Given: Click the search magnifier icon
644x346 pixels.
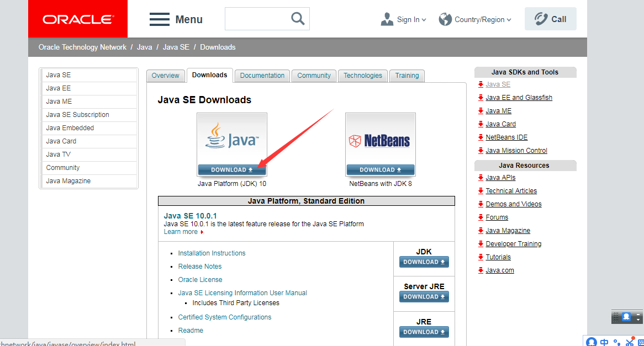Looking at the screenshot, I should click(x=298, y=18).
